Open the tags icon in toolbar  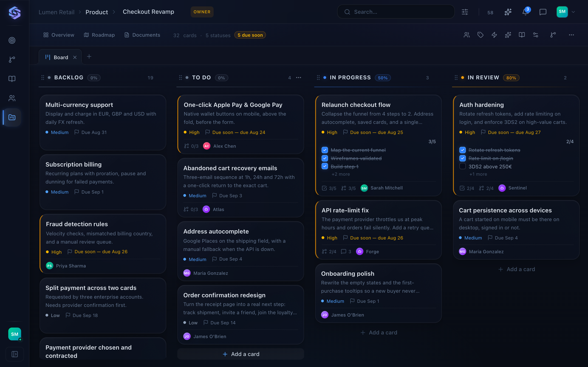coord(480,35)
